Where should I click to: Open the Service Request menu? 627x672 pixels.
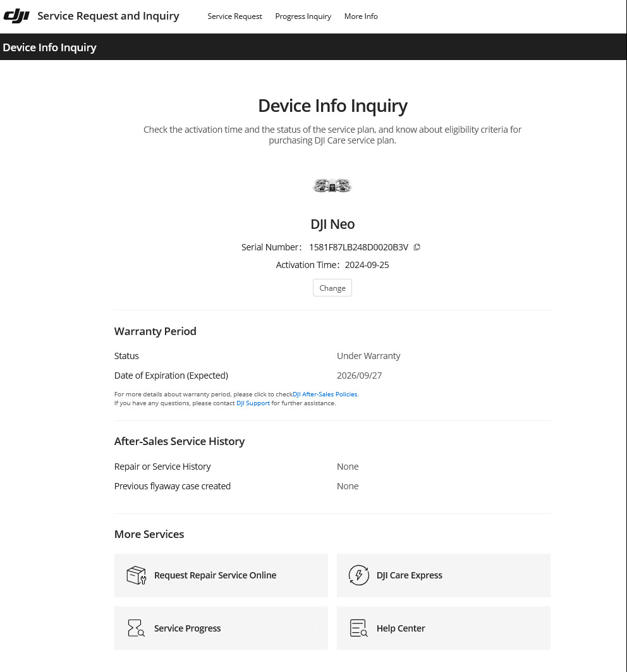pos(235,16)
